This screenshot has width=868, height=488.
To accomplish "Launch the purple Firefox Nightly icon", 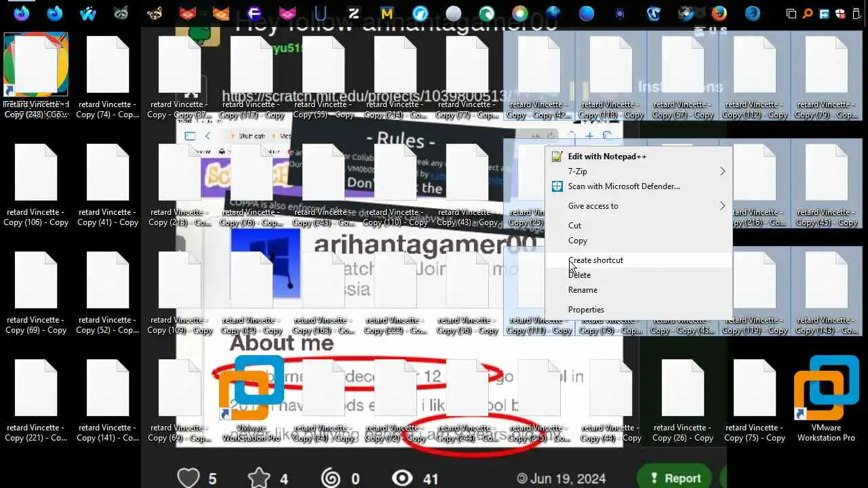I will 22,13.
